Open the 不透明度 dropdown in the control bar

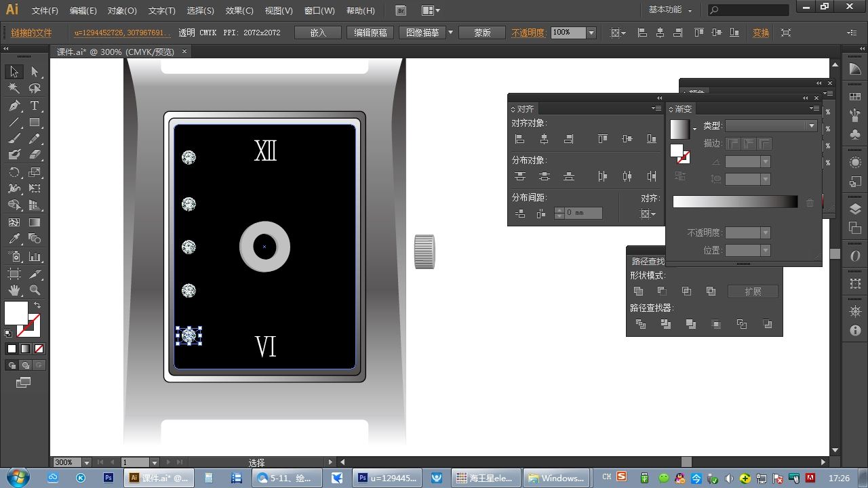[591, 33]
